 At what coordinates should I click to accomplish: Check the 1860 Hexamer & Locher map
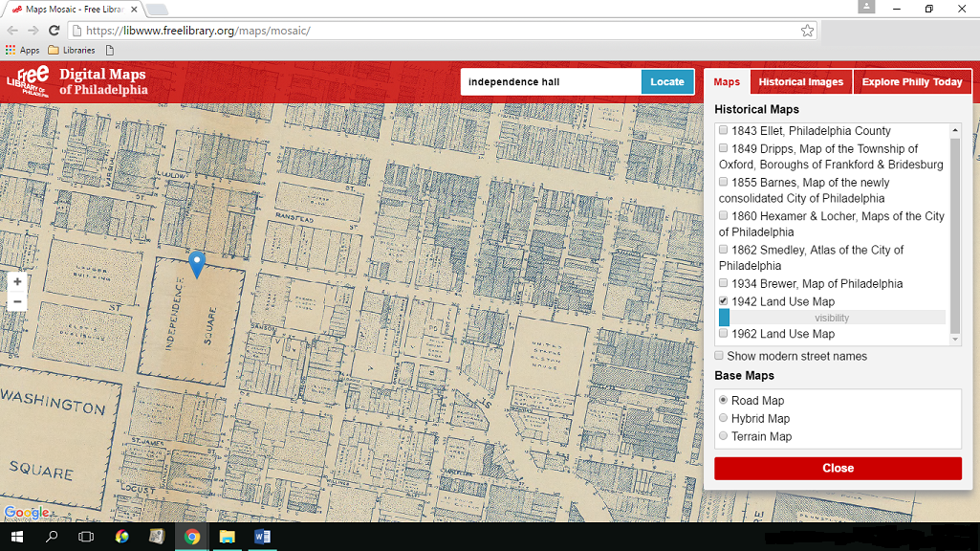click(723, 216)
